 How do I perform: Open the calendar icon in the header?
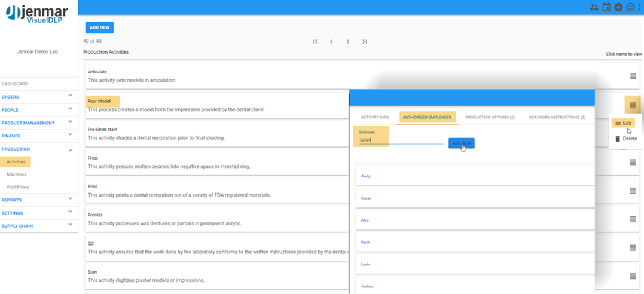(606, 7)
